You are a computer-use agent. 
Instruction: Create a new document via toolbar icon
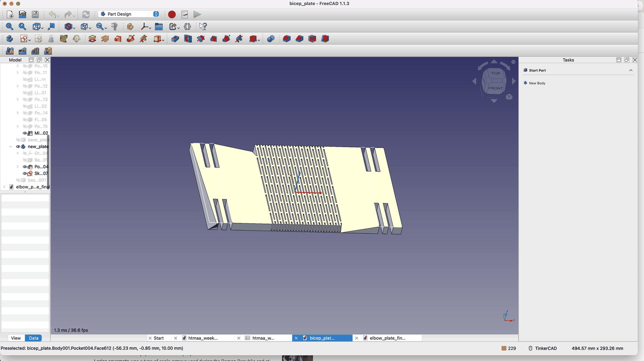pyautogui.click(x=10, y=15)
